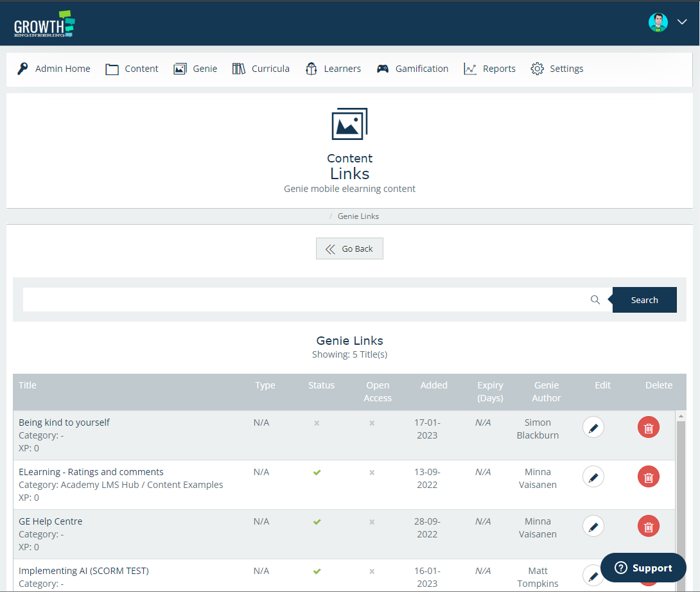Open the Reports menu
The height and width of the screenshot is (592, 700).
pyautogui.click(x=490, y=69)
